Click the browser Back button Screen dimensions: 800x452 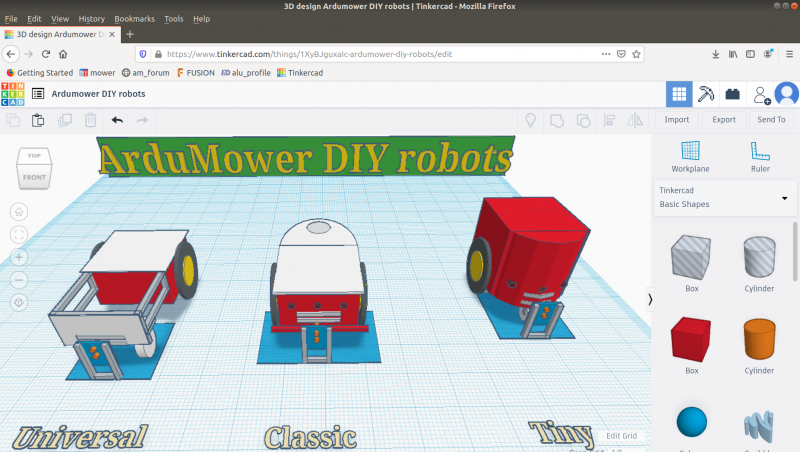[11, 54]
